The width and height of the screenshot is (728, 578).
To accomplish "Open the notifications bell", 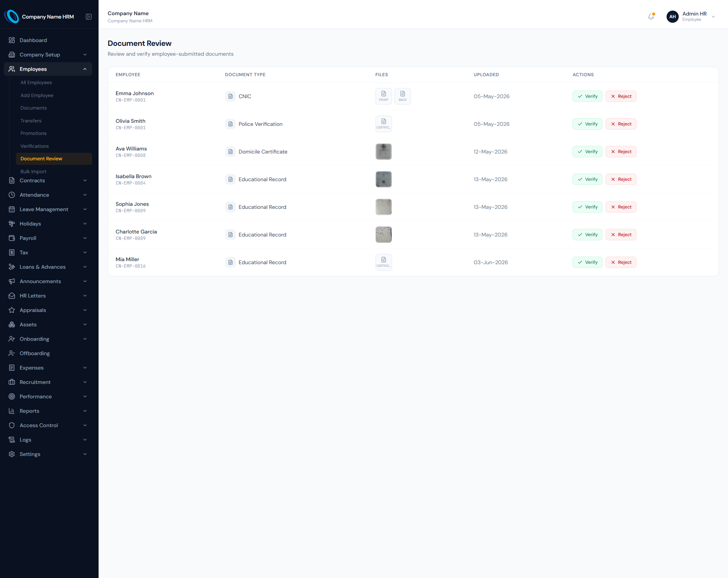I will (x=651, y=17).
